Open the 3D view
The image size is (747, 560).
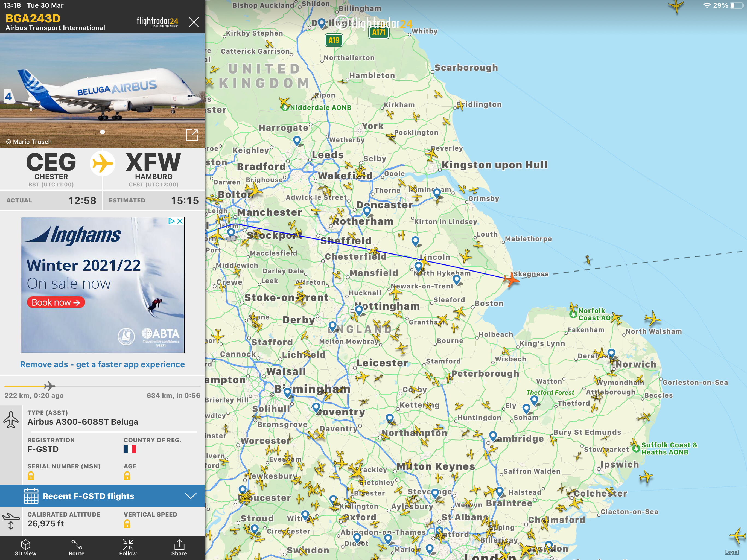click(26, 547)
